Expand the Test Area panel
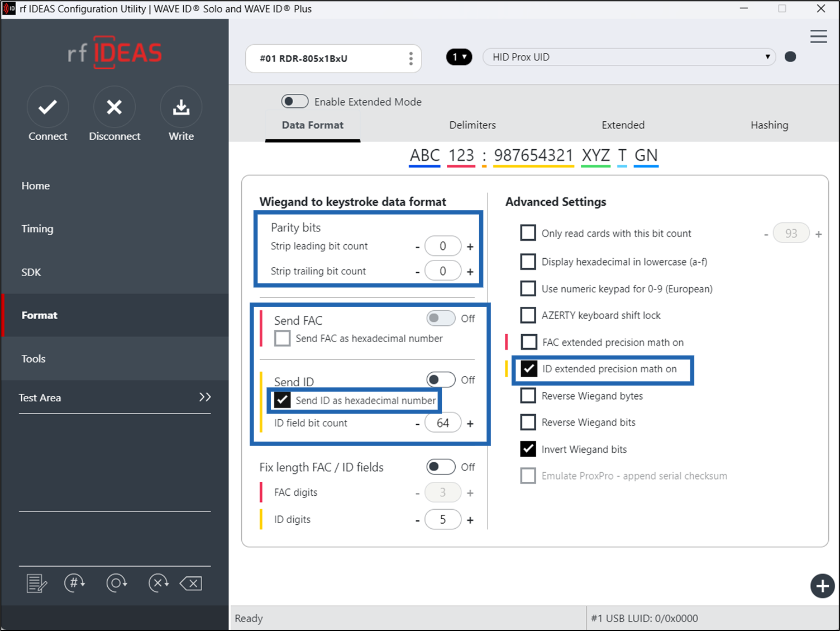 [x=205, y=397]
